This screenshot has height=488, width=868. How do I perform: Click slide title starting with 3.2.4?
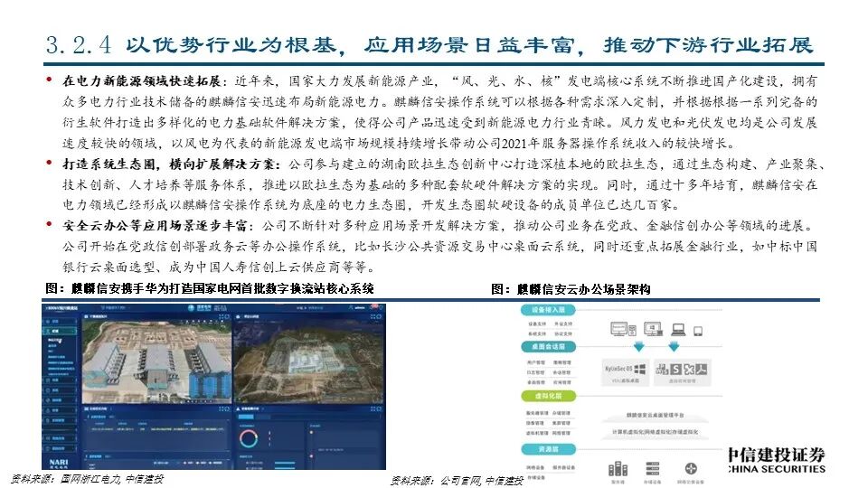click(x=429, y=45)
